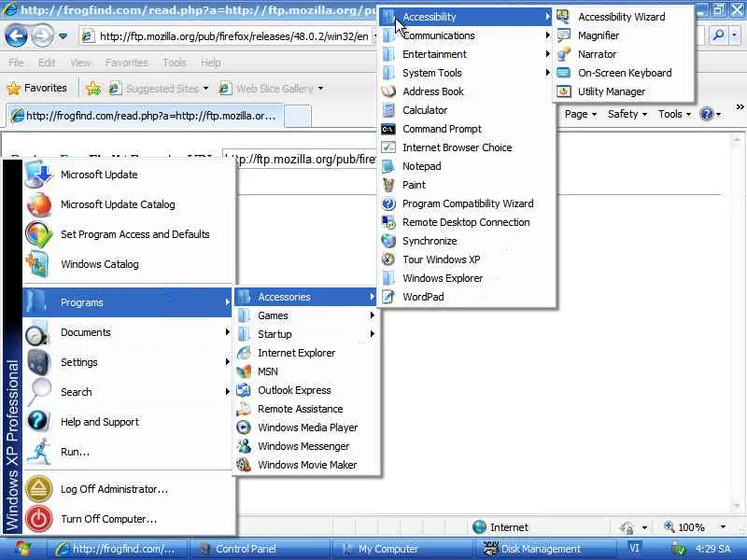Open Command Prompt
Image resolution: width=747 pixels, height=560 pixels.
[x=467, y=129]
